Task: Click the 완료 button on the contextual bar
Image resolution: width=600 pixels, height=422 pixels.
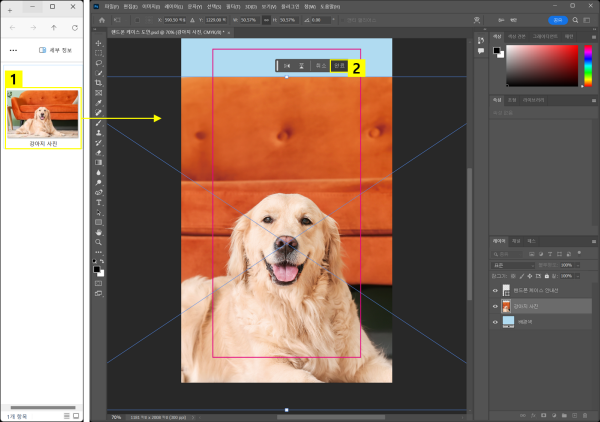Action: (339, 65)
